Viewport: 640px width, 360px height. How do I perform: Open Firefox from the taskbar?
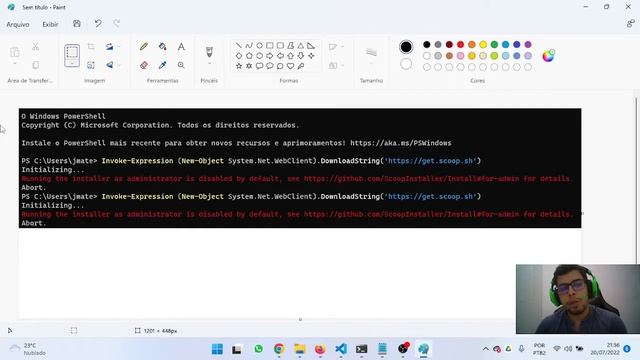point(320,349)
